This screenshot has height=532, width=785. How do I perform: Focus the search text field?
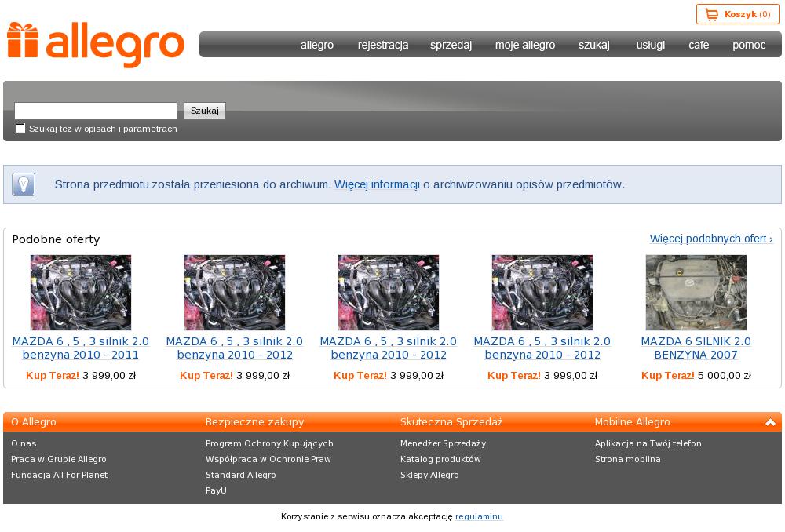(x=96, y=111)
